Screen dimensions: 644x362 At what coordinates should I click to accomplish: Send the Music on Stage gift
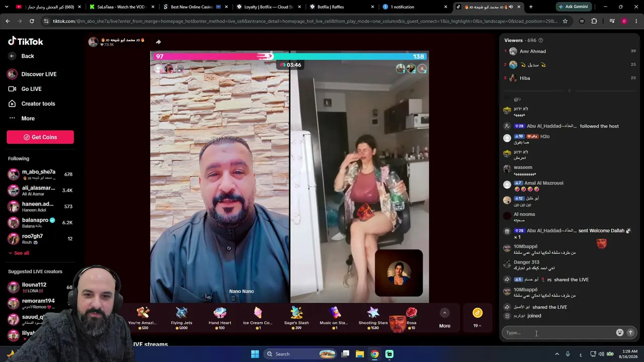[x=334, y=318]
